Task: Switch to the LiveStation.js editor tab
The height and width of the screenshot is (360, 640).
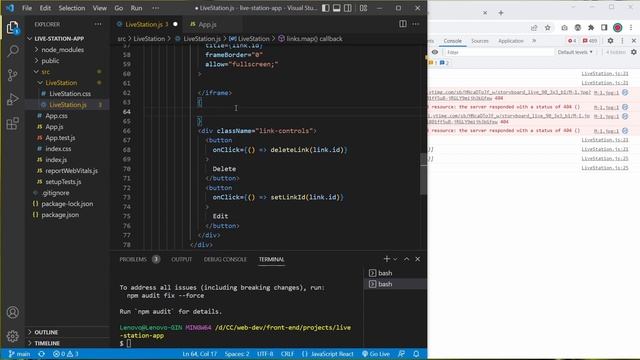Action: point(147,24)
